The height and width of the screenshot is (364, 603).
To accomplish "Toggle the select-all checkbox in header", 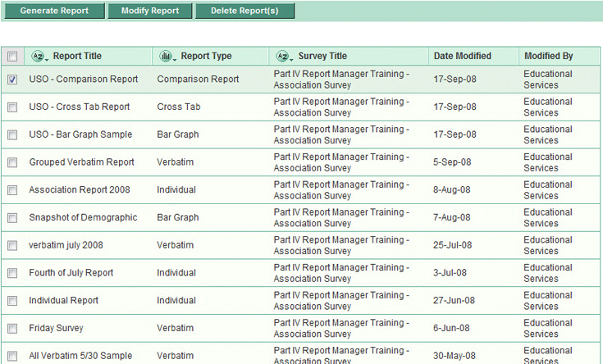I will point(12,57).
